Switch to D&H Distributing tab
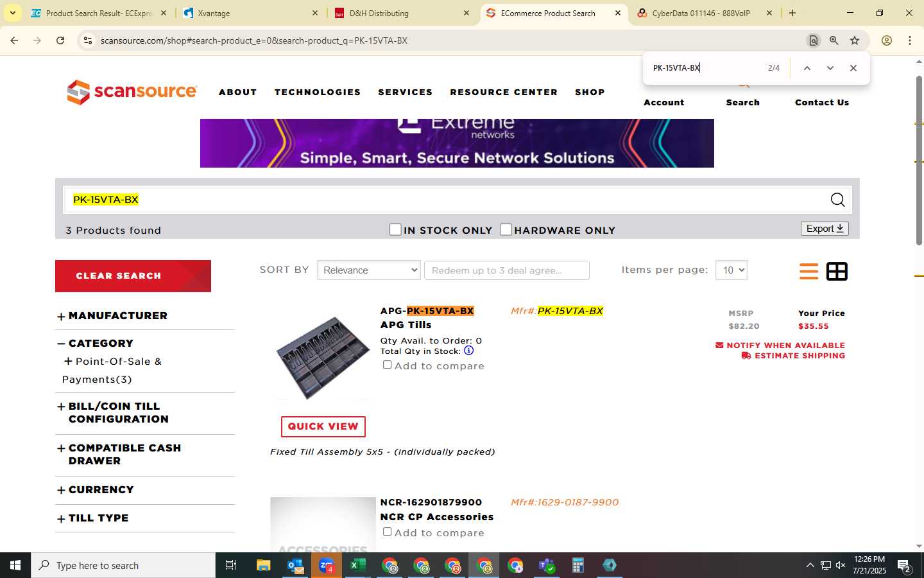924x578 pixels. pyautogui.click(x=402, y=13)
